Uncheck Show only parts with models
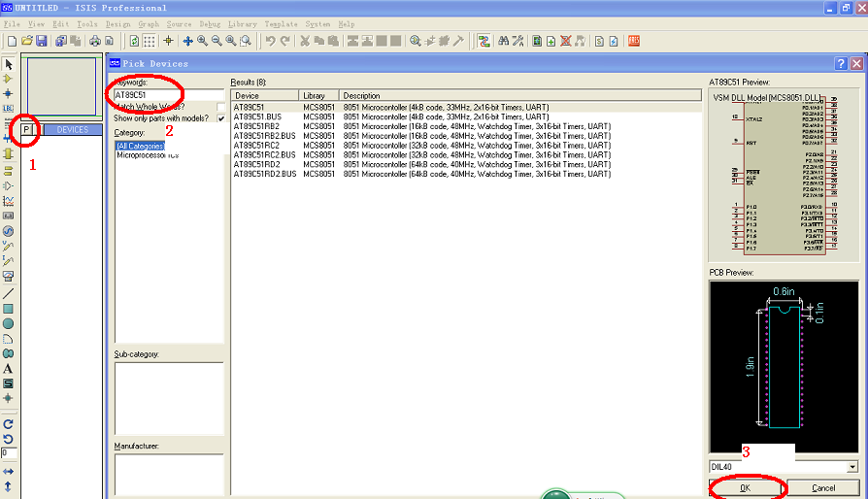The height and width of the screenshot is (499, 868). coord(220,118)
